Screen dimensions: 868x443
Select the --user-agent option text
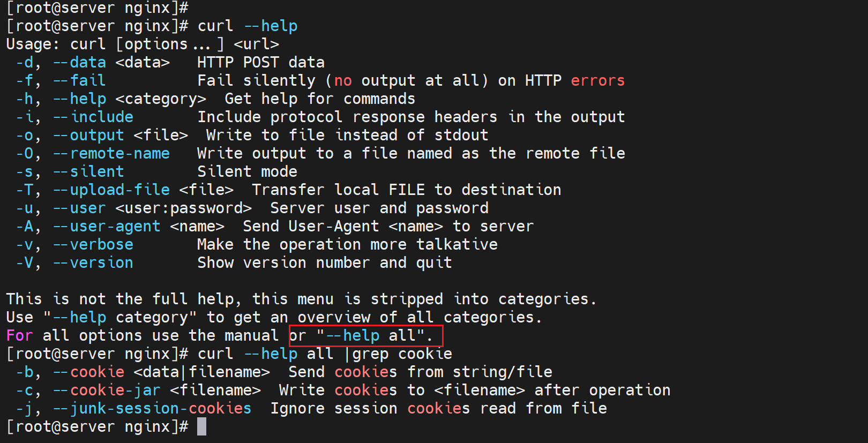pyautogui.click(x=107, y=227)
